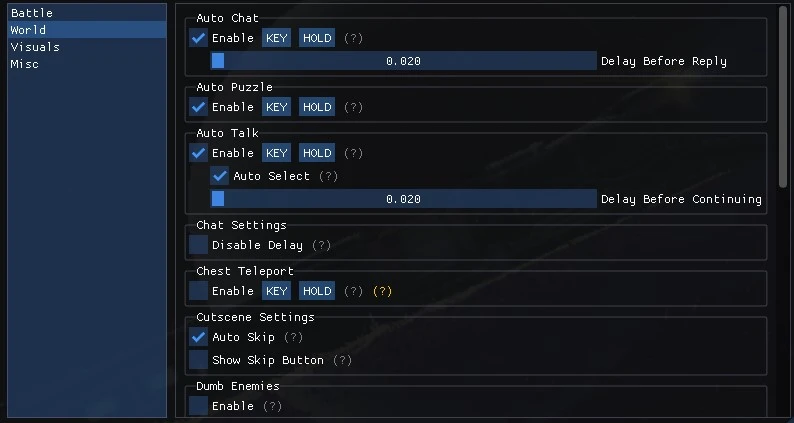The height and width of the screenshot is (423, 794).
Task: Click the help marker beside Disable Delay
Action: (x=320, y=245)
